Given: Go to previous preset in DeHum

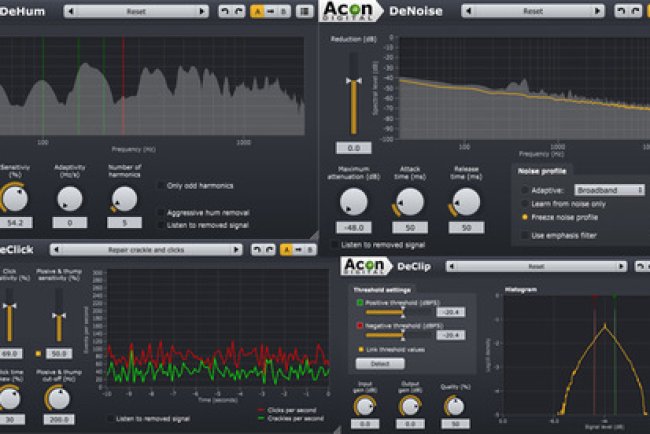Looking at the screenshot, I should (x=71, y=11).
